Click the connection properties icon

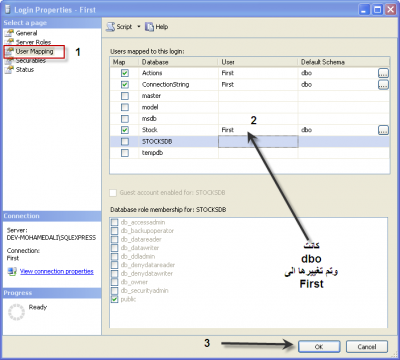12,271
